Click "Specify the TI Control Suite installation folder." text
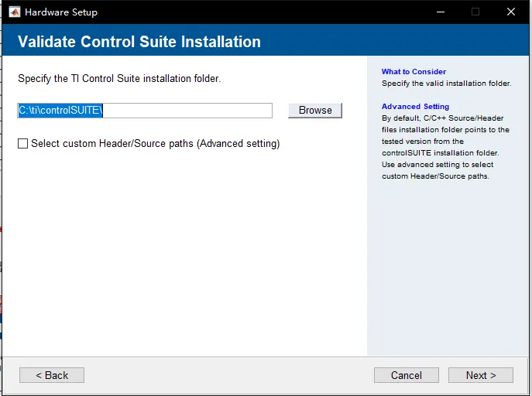Image resolution: width=532 pixels, height=396 pixels. 119,79
